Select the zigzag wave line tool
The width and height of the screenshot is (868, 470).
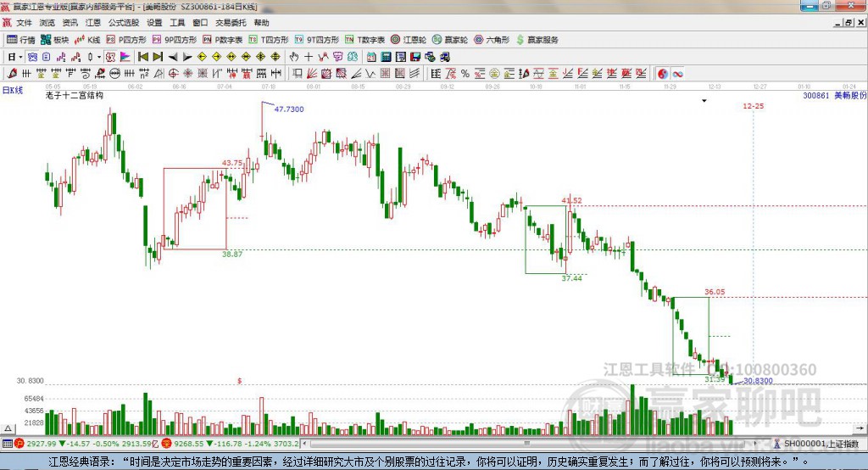tap(370, 73)
